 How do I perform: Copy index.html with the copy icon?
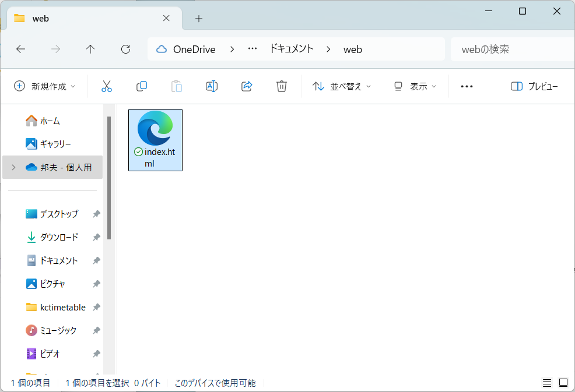[142, 86]
